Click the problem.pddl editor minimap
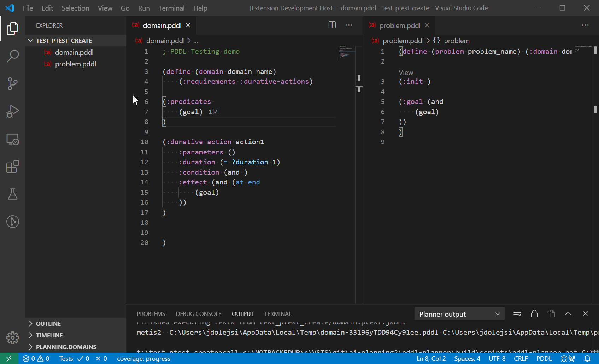This screenshot has height=364, width=599. (x=582, y=49)
